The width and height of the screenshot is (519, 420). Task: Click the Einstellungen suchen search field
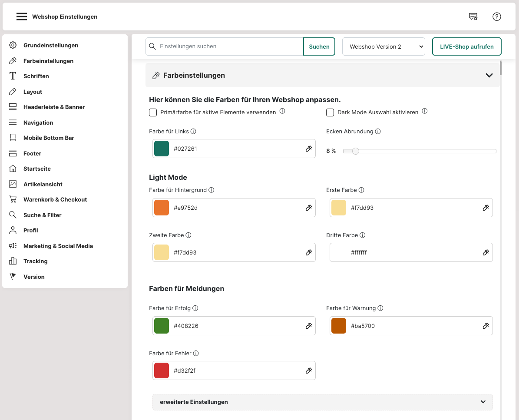[x=228, y=46]
